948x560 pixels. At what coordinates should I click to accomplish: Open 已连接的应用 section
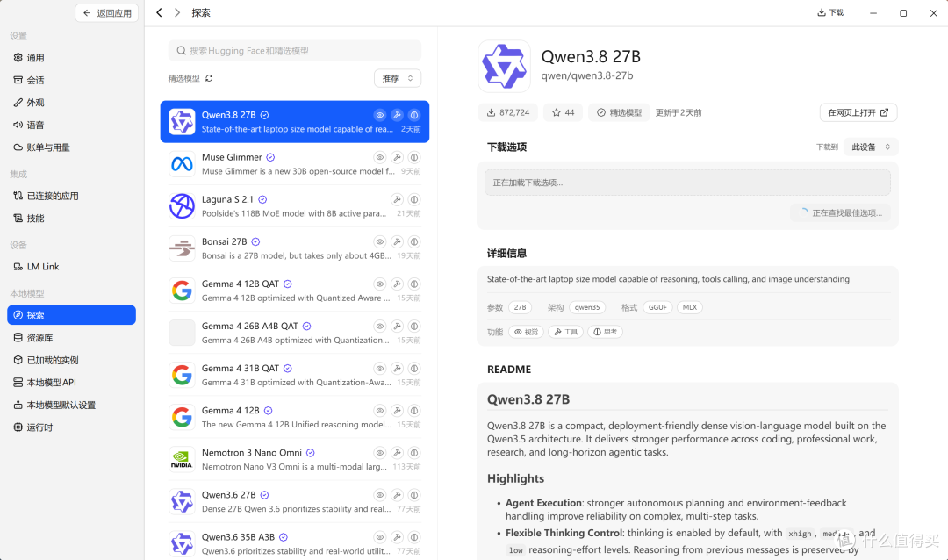point(71,196)
